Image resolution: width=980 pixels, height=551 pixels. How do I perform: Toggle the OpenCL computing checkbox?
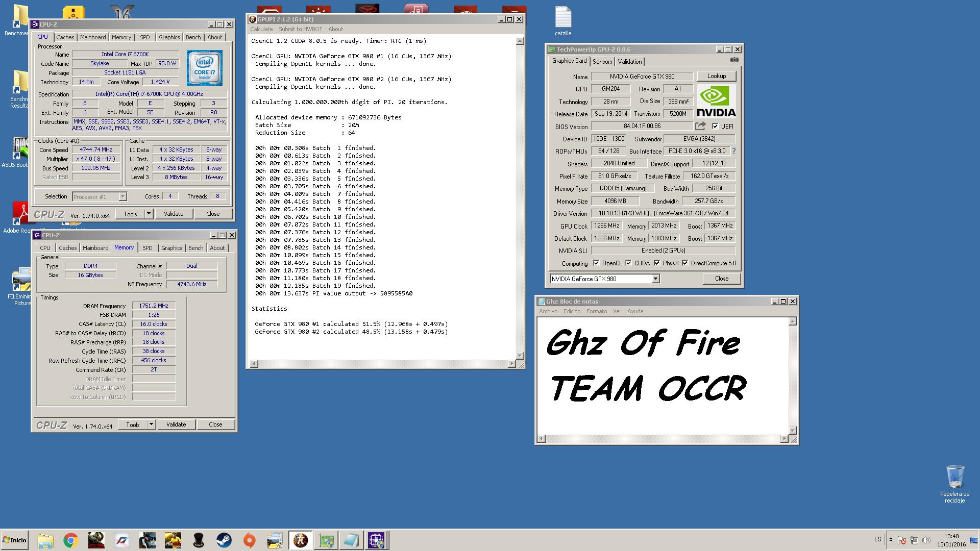click(596, 263)
